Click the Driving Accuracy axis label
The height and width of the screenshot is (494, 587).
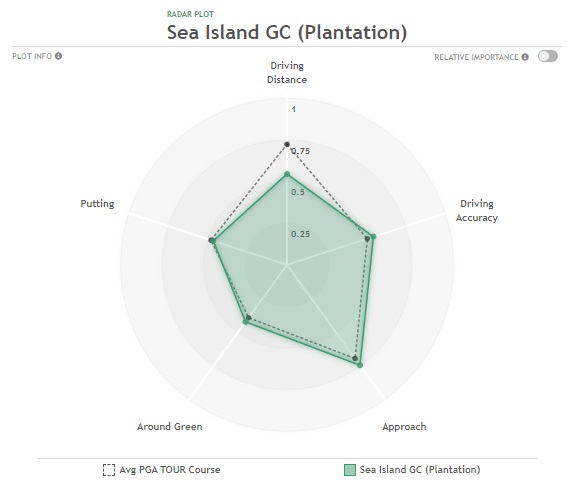(x=477, y=211)
